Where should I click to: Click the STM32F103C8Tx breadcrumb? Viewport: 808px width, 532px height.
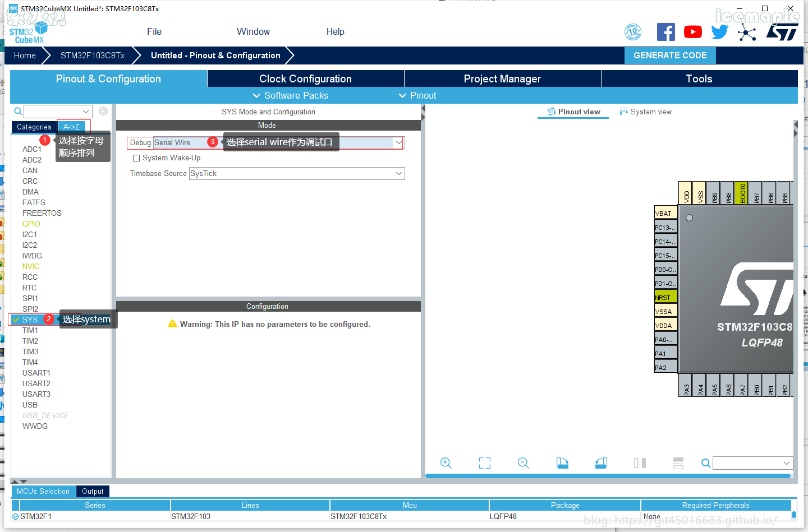coord(93,55)
